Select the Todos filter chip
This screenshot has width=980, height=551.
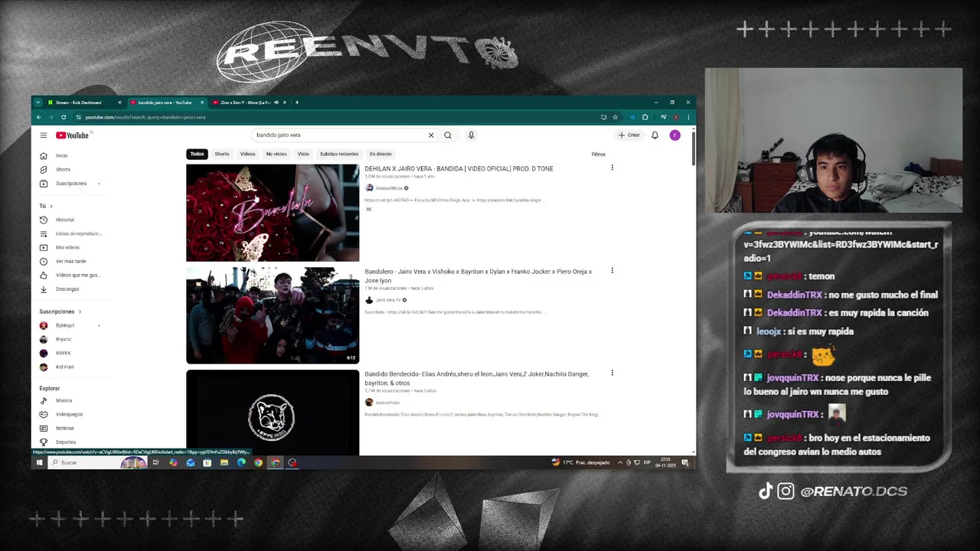click(197, 154)
